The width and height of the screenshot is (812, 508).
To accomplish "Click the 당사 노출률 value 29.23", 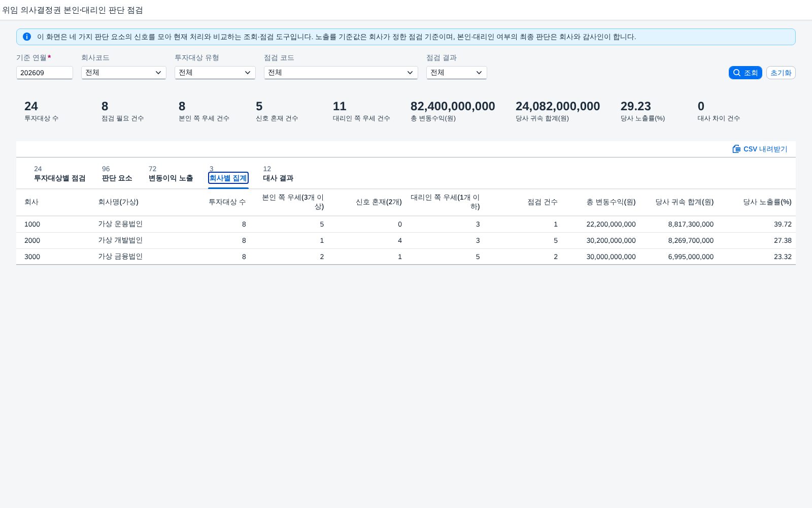I will (x=635, y=106).
